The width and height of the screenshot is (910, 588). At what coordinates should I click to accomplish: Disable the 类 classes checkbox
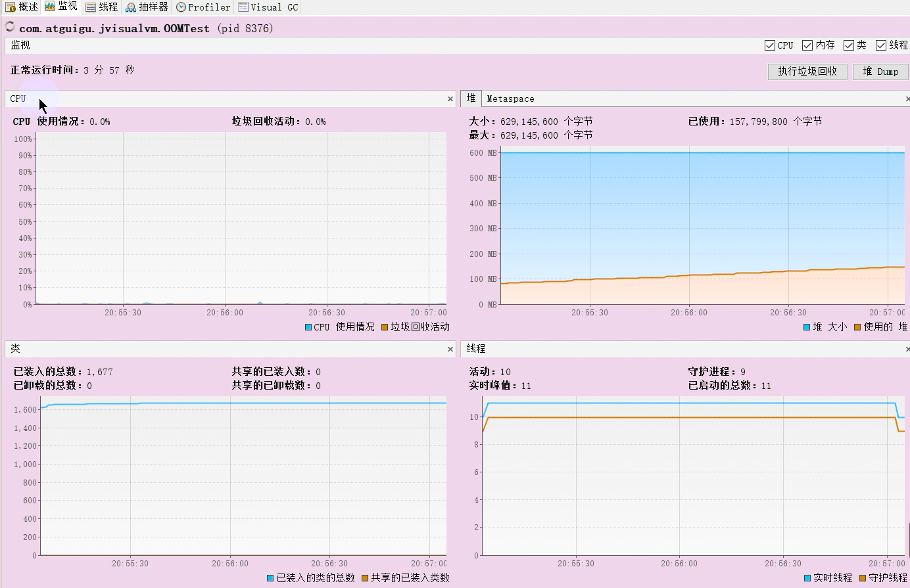[x=849, y=45]
